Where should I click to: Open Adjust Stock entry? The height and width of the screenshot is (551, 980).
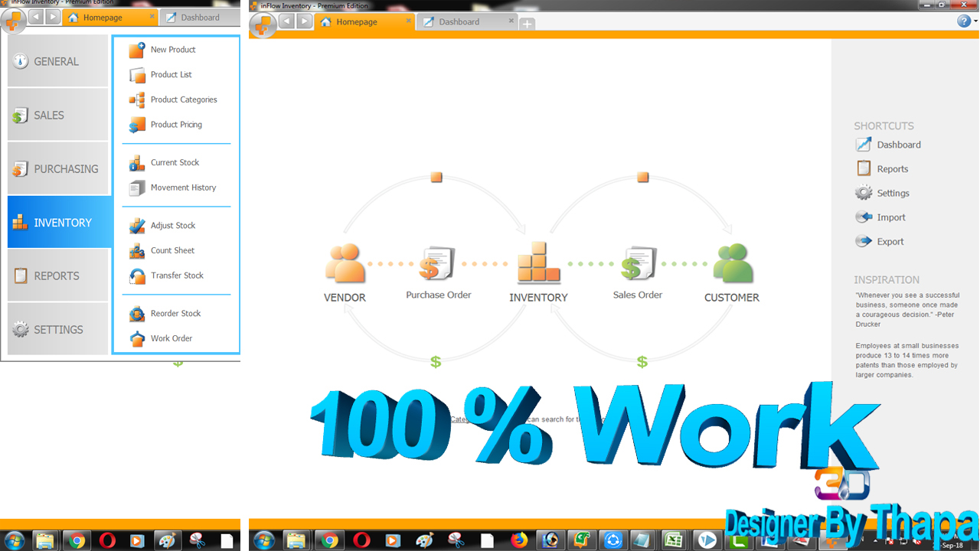(x=162, y=226)
